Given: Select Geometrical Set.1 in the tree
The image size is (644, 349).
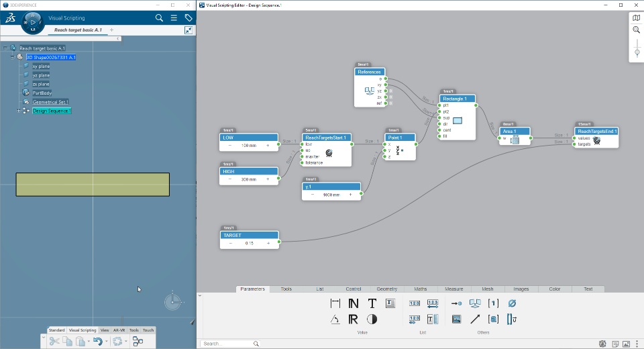Looking at the screenshot, I should click(50, 102).
